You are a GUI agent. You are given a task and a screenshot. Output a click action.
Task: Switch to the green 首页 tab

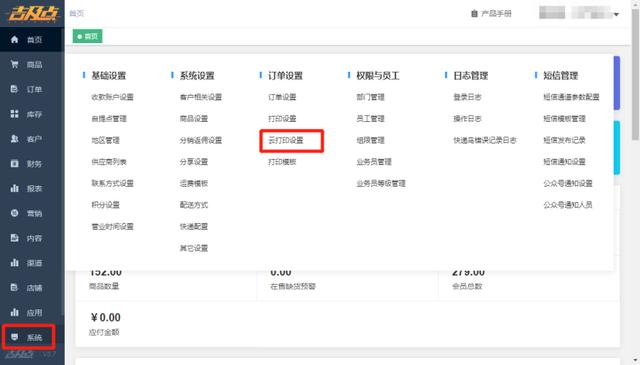[87, 36]
